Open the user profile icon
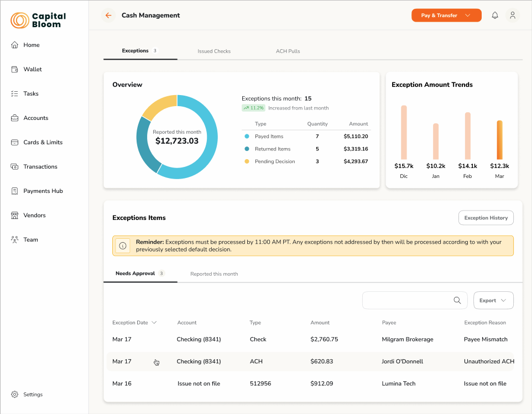 (x=513, y=15)
